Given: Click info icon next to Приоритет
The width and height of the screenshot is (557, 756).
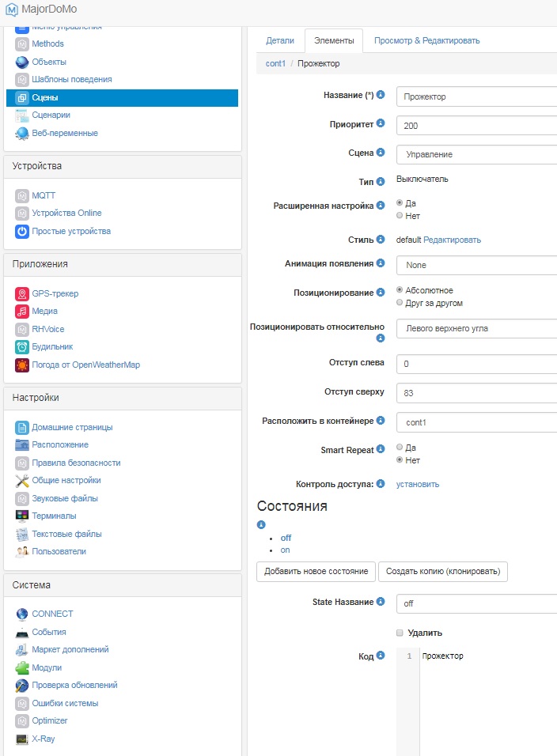Looking at the screenshot, I should coord(381,123).
